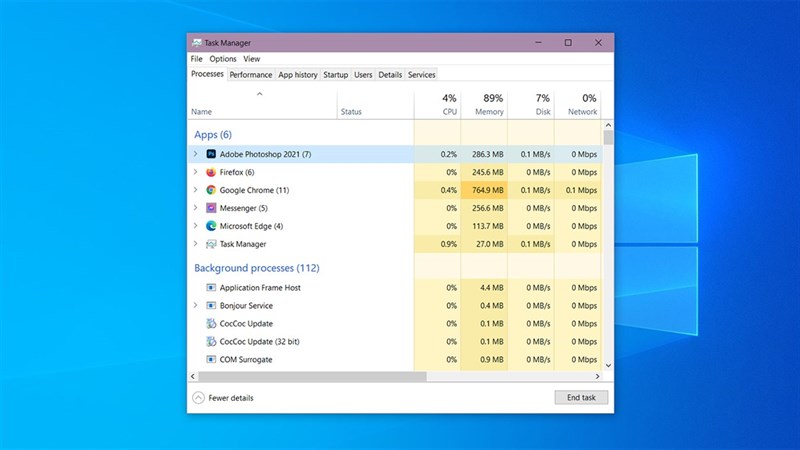Select the Task Manager process icon
800x450 pixels.
(211, 244)
